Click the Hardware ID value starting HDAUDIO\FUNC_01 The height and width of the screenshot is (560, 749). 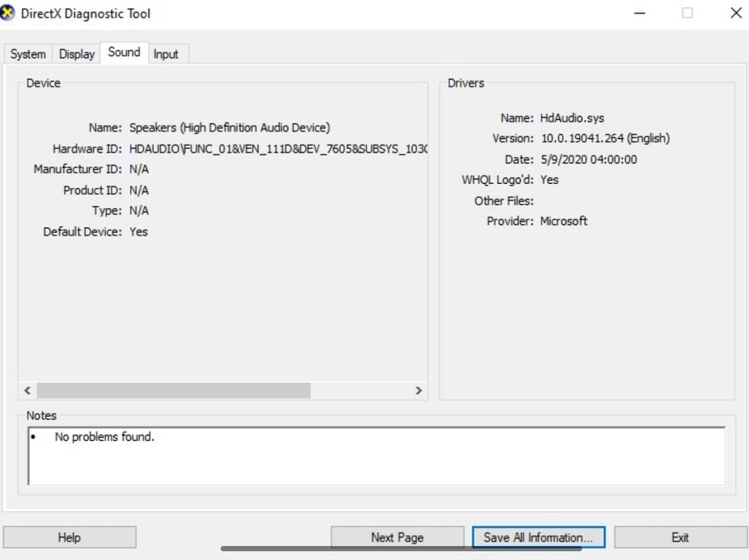279,149
